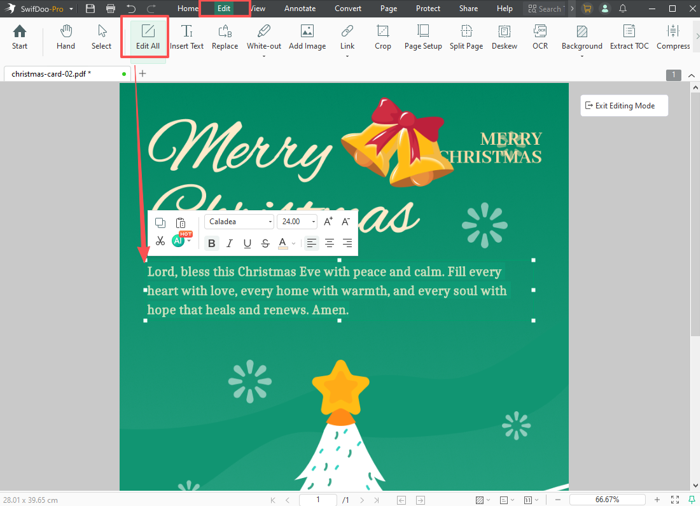Click the Insert Text tool
This screenshot has height=506, width=700.
coord(187,37)
